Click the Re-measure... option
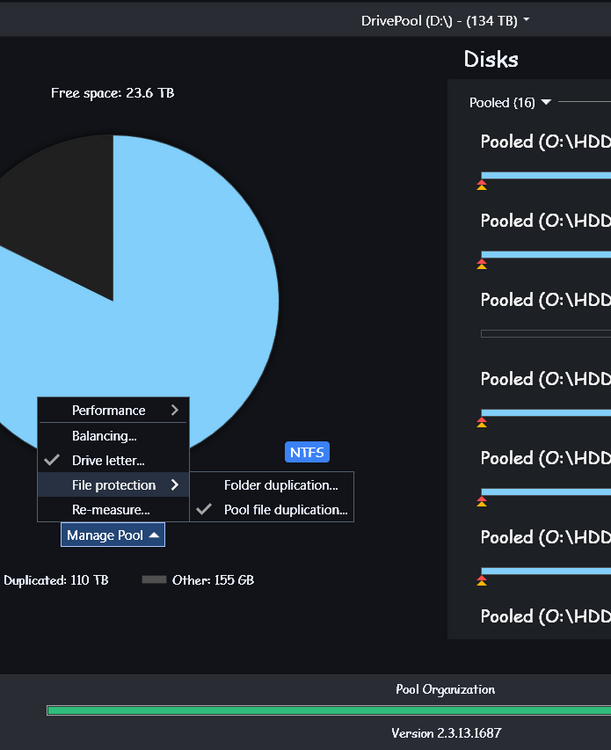This screenshot has width=611, height=750. [110, 510]
